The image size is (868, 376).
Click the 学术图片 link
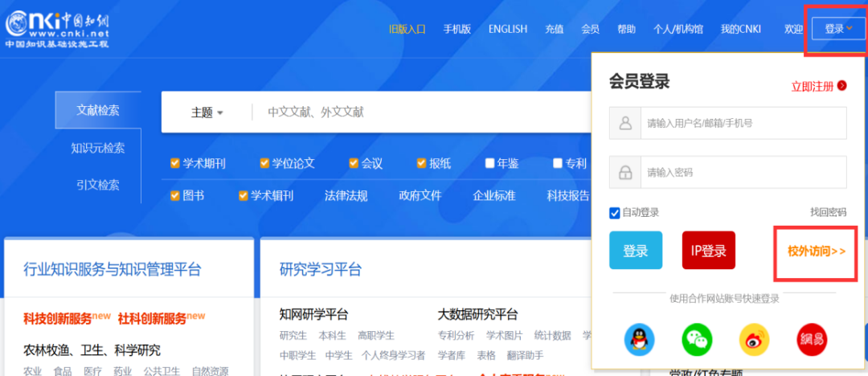[x=504, y=336]
